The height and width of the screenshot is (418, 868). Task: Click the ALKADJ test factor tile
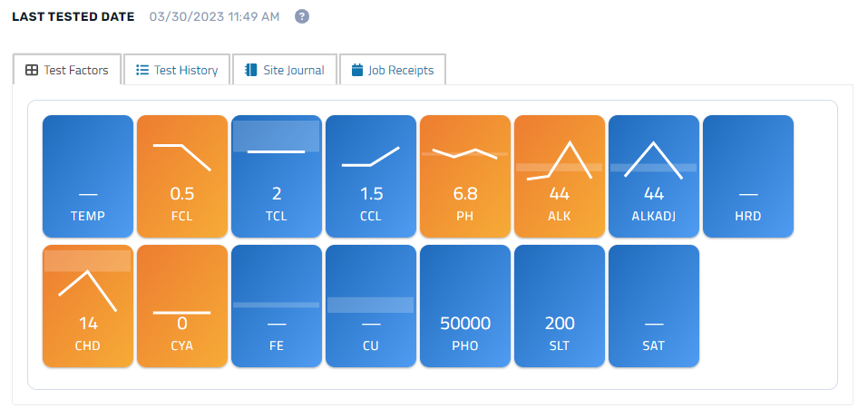click(654, 177)
